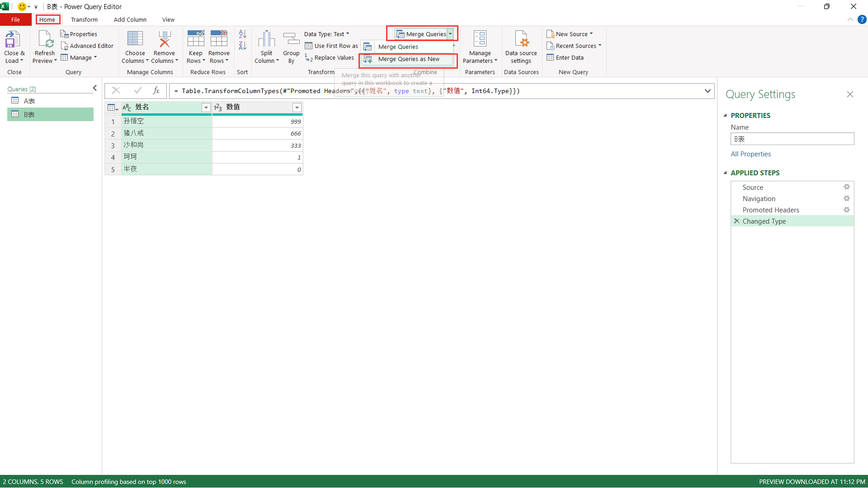This screenshot has height=488, width=868.
Task: Open Data source settings
Action: pos(521,40)
